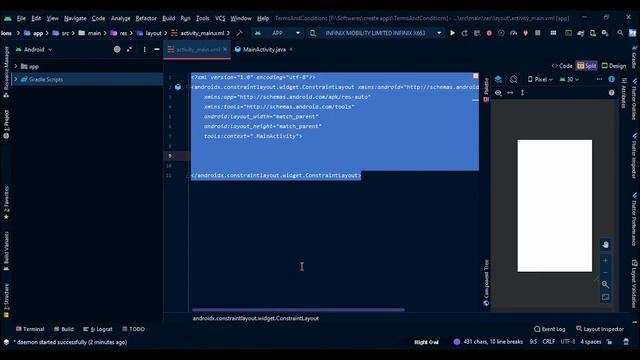Click the editor horizontal scrollbar
This screenshot has height=360, width=640.
tap(298, 310)
